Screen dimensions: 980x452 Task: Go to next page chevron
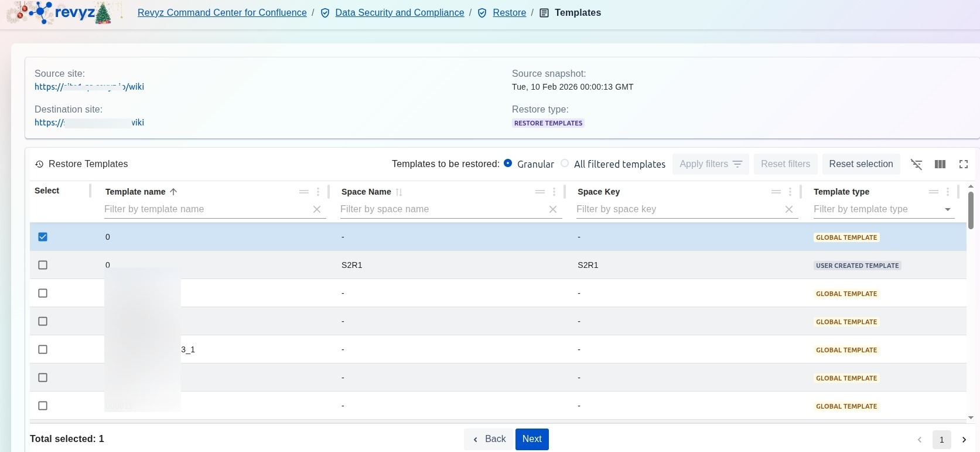(964, 439)
